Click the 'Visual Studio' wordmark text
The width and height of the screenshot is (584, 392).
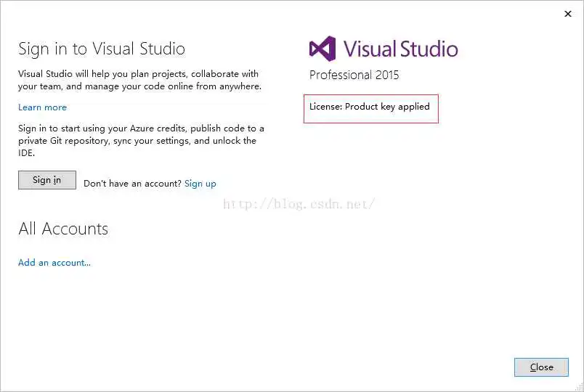(400, 49)
